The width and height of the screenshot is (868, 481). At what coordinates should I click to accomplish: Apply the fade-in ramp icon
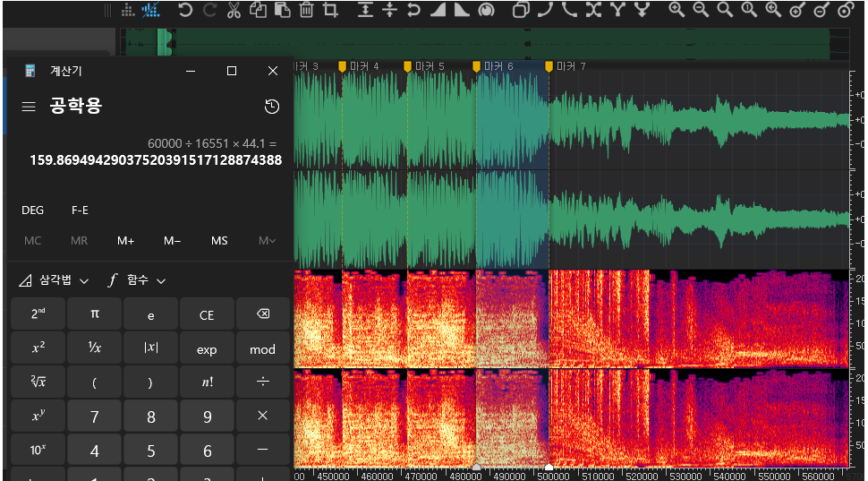point(438,10)
